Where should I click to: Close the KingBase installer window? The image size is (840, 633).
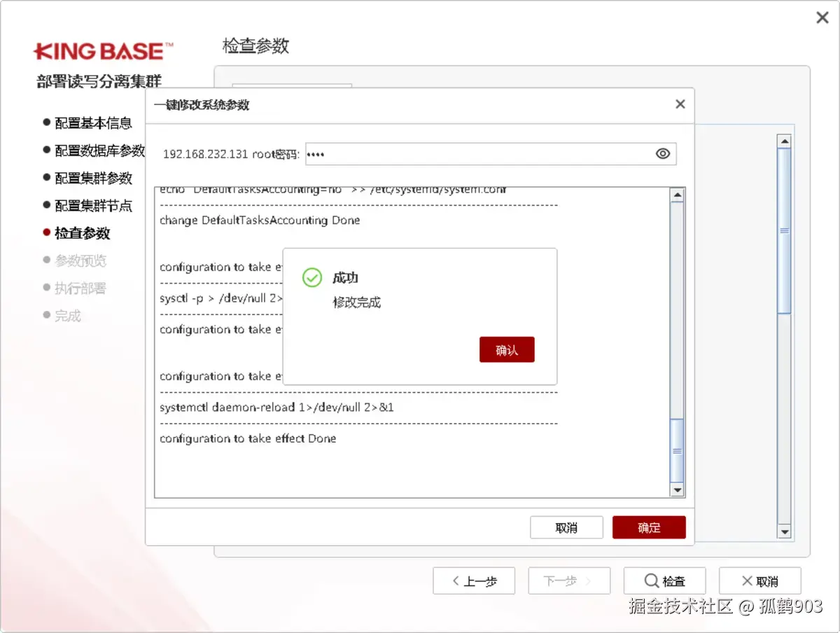[822, 18]
